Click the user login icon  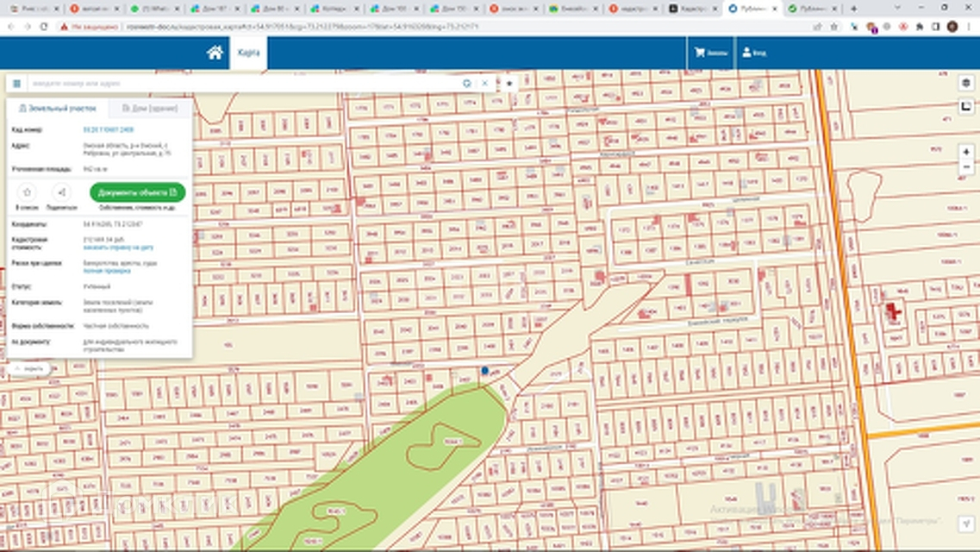753,53
